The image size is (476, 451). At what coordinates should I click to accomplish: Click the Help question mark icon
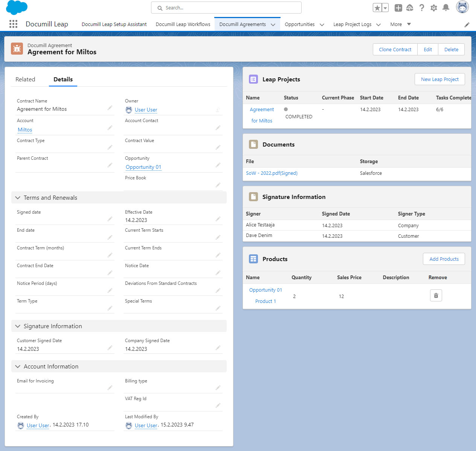(x=422, y=8)
